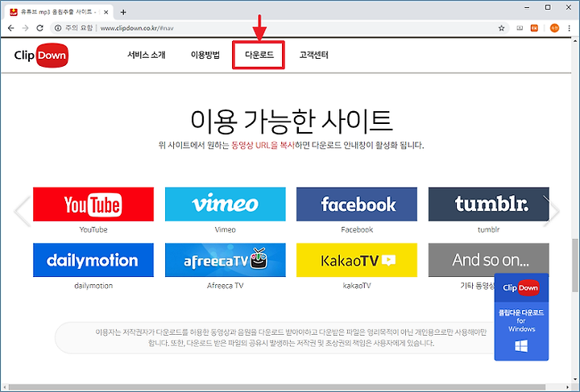Image resolution: width=580 pixels, height=392 pixels.
Task: Open a new browser tab
Action: coord(123,12)
